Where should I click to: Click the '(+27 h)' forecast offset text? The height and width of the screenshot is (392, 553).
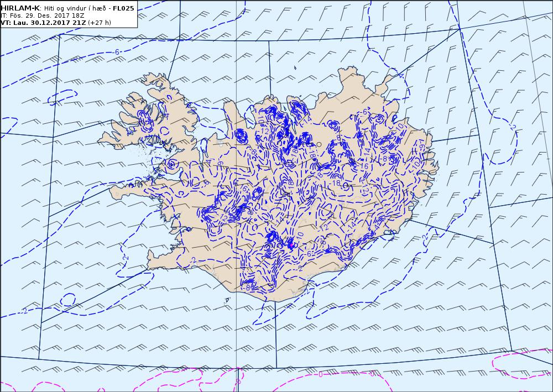tap(100, 23)
